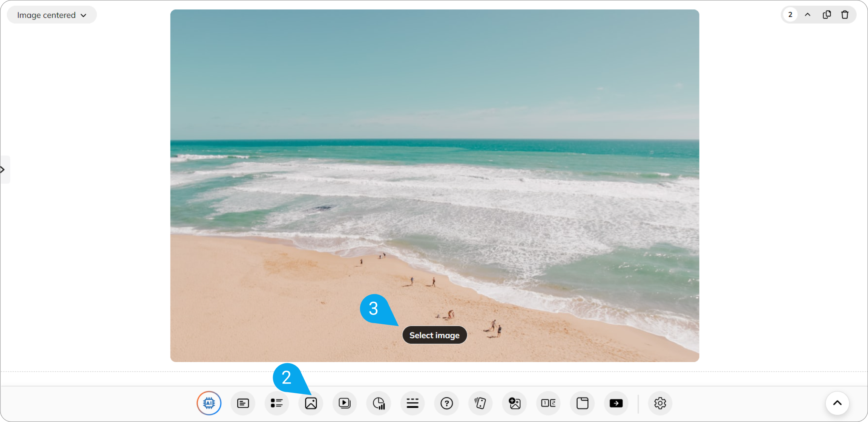This screenshot has width=868, height=422.
Task: Insert a question/quiz block
Action: 446,403
